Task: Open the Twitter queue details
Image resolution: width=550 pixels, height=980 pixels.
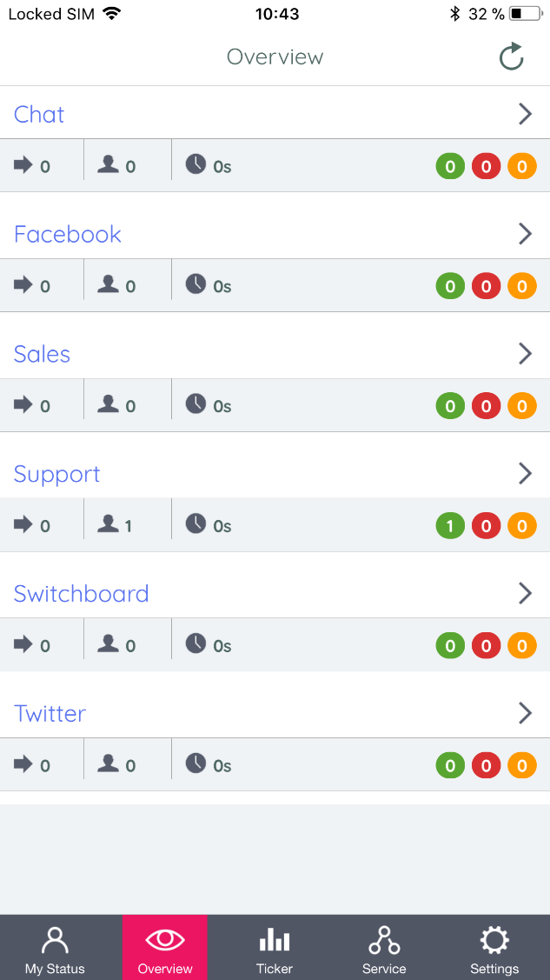Action: point(50,714)
